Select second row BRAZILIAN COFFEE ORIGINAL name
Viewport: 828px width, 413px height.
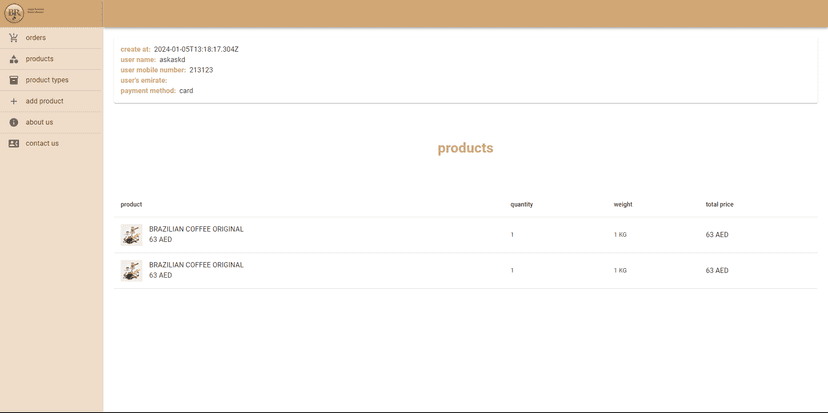[x=196, y=265]
